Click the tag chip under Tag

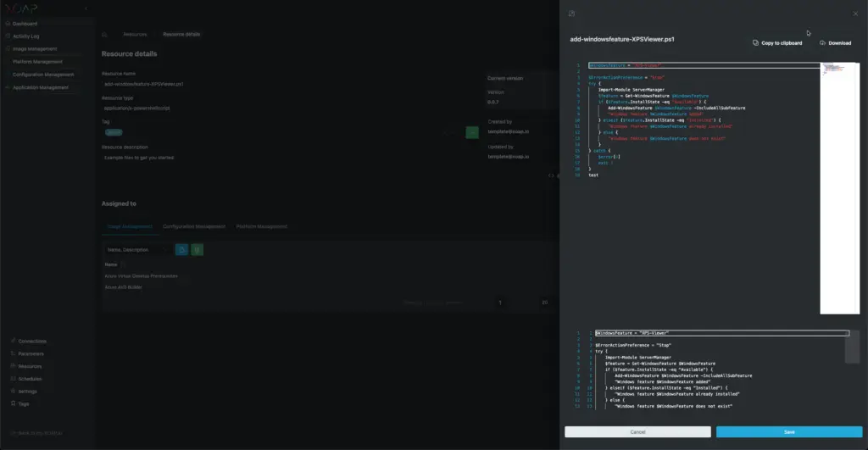click(x=114, y=132)
